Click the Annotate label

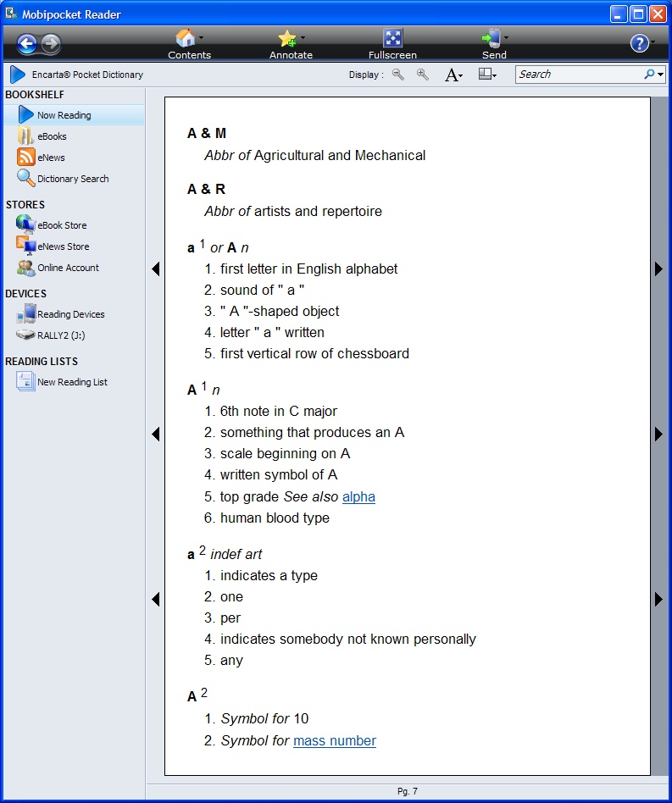[291, 55]
